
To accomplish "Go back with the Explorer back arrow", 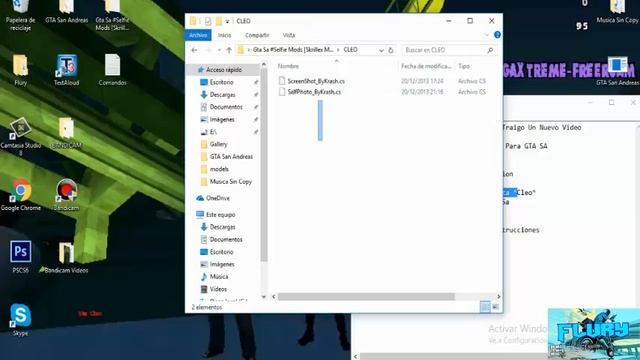I will [x=194, y=50].
